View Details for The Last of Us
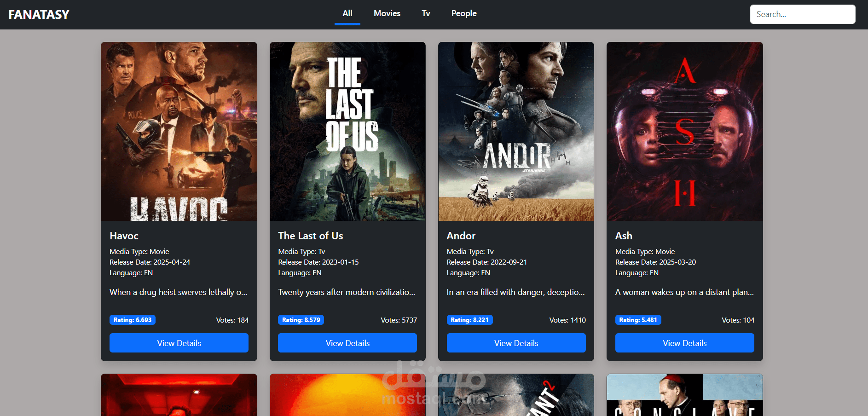This screenshot has height=416, width=868. 347,343
